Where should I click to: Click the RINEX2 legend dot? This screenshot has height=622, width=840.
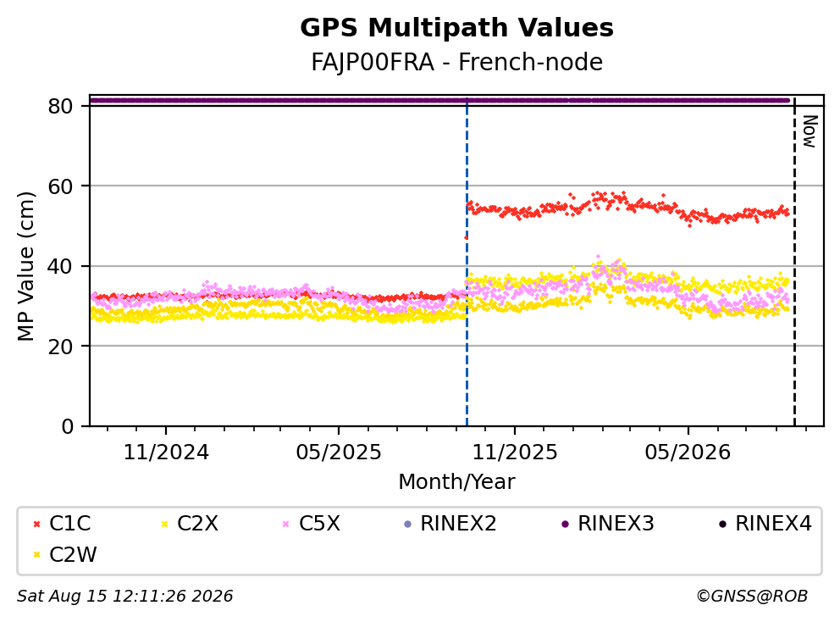point(407,524)
